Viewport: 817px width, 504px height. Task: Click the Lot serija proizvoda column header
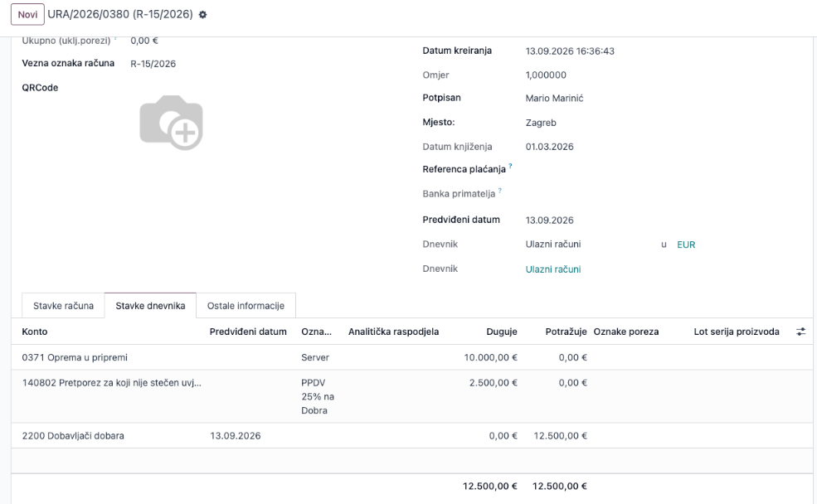coord(737,332)
